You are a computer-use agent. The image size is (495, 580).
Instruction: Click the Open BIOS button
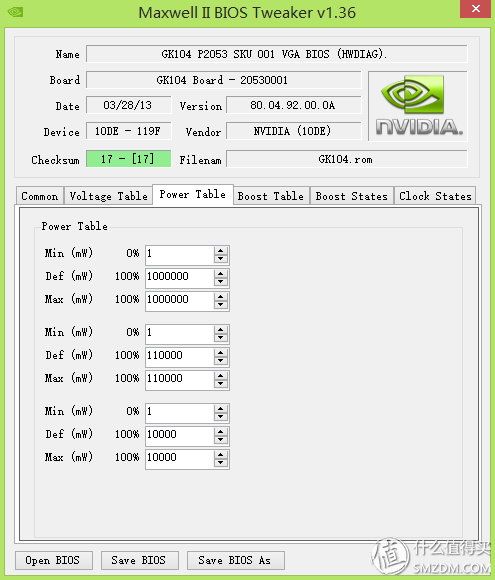click(x=54, y=560)
